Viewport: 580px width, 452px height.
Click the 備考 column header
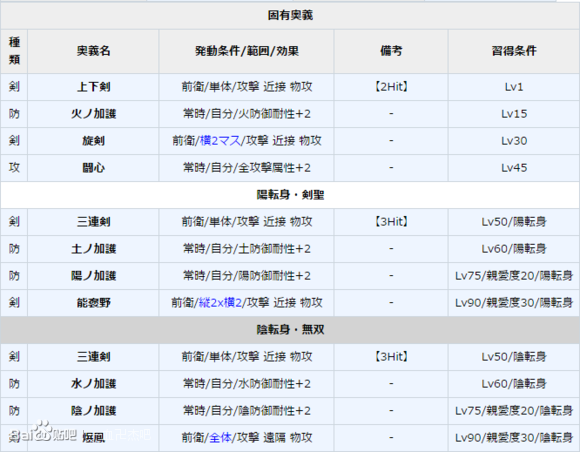coord(391,51)
